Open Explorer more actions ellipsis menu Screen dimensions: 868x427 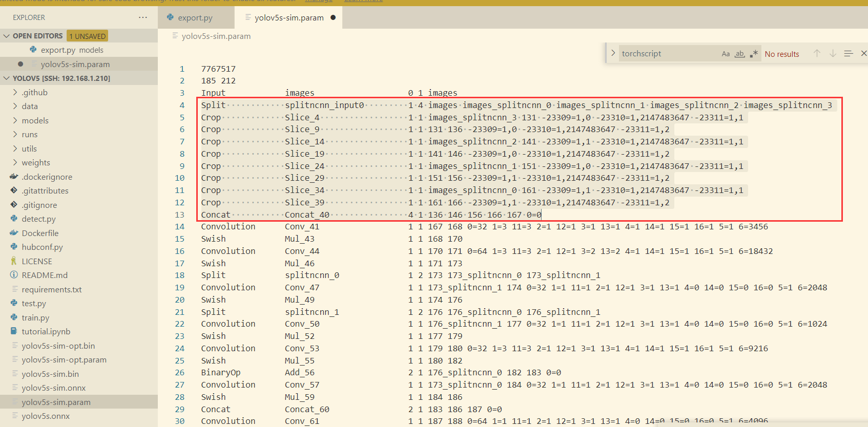point(143,17)
